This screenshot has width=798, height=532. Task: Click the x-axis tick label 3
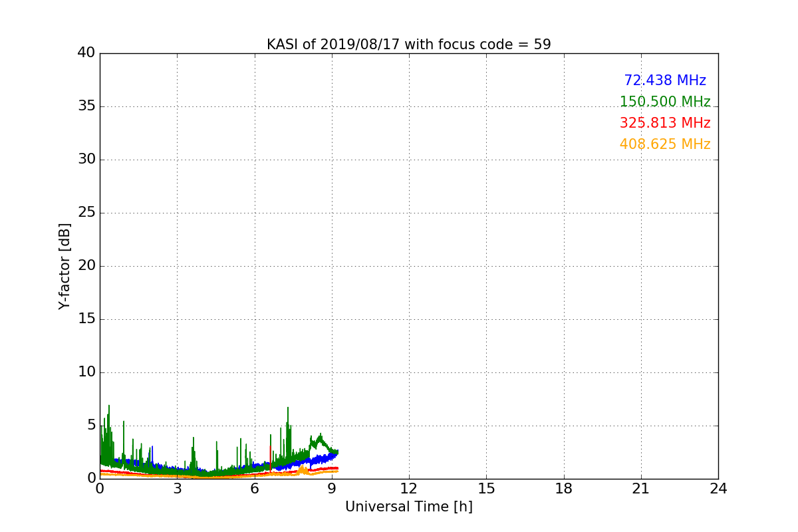click(177, 488)
